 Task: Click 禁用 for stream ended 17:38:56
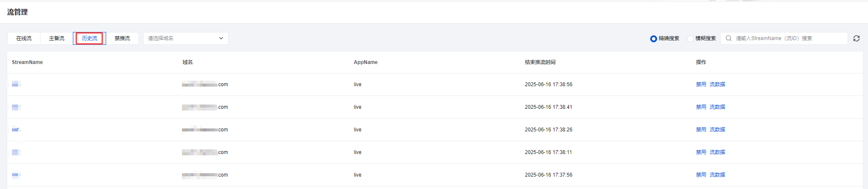pyautogui.click(x=701, y=84)
